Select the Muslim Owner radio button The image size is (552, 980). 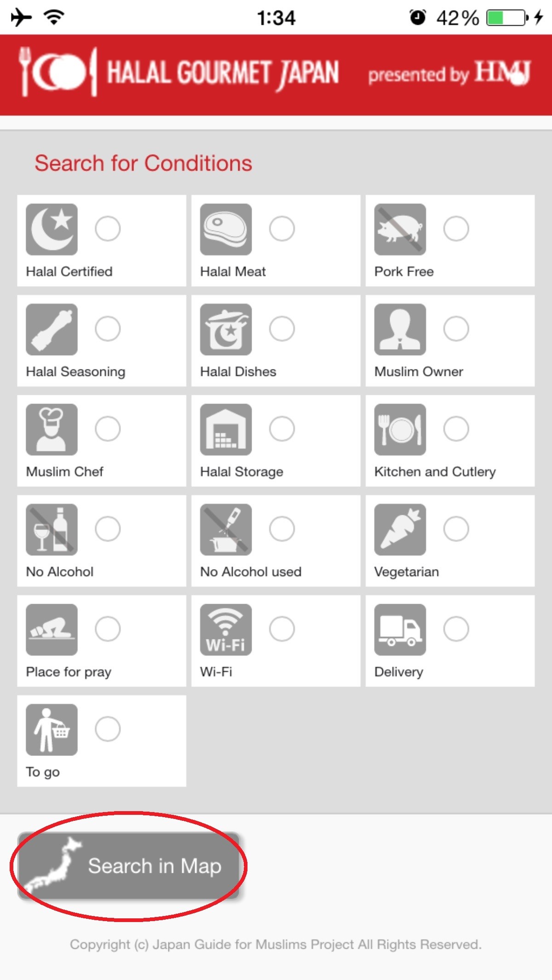pos(456,329)
